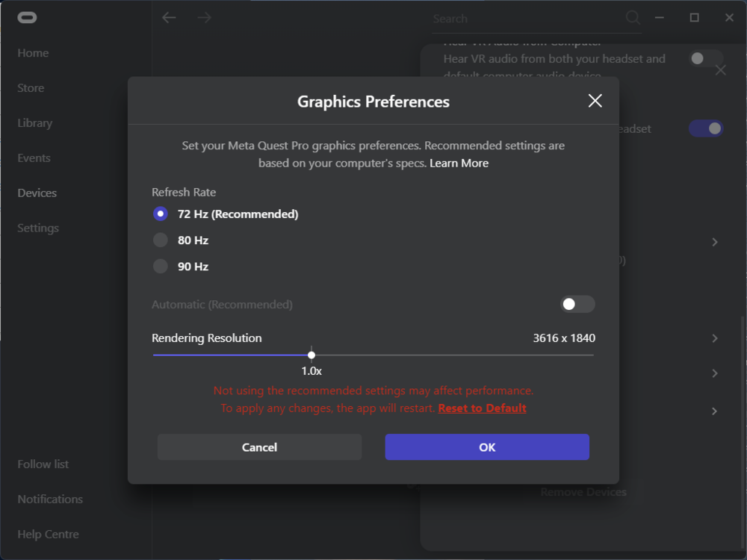The width and height of the screenshot is (747, 560).
Task: Cancel the graphics preference changes
Action: click(x=260, y=447)
